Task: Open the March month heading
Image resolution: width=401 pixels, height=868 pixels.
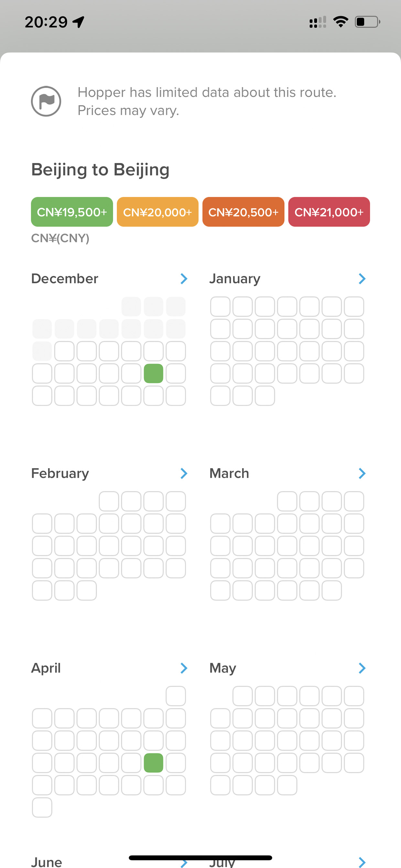Action: click(229, 473)
